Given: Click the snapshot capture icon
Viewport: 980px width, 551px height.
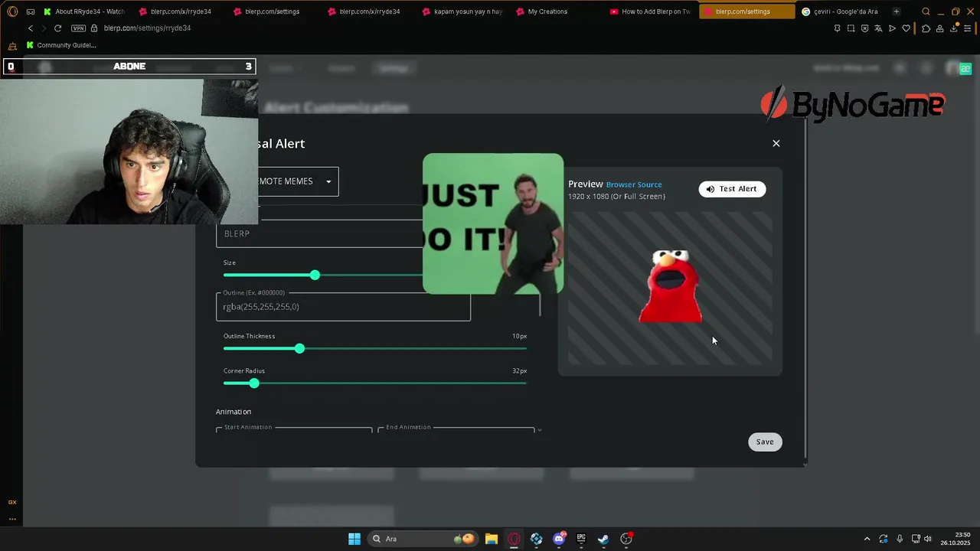Looking at the screenshot, I should coord(851,28).
